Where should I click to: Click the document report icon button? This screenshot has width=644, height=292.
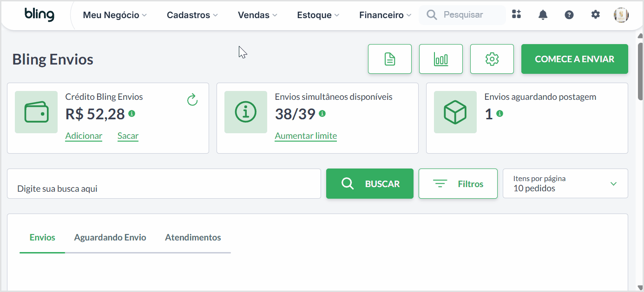pos(390,59)
